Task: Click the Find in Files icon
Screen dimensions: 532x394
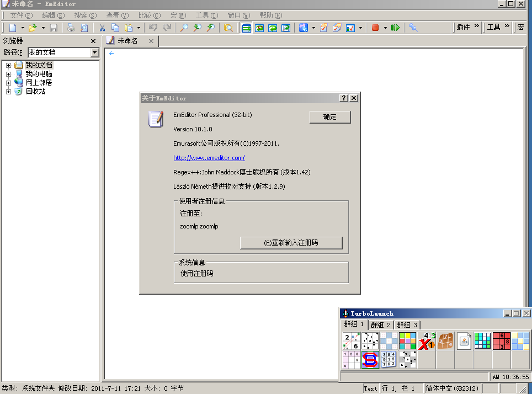Action: click(228, 28)
